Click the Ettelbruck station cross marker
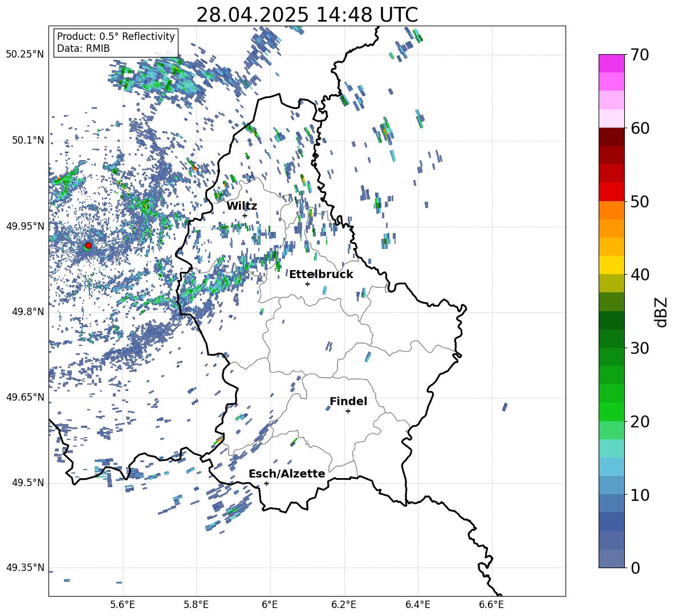675x616 pixels. click(307, 284)
